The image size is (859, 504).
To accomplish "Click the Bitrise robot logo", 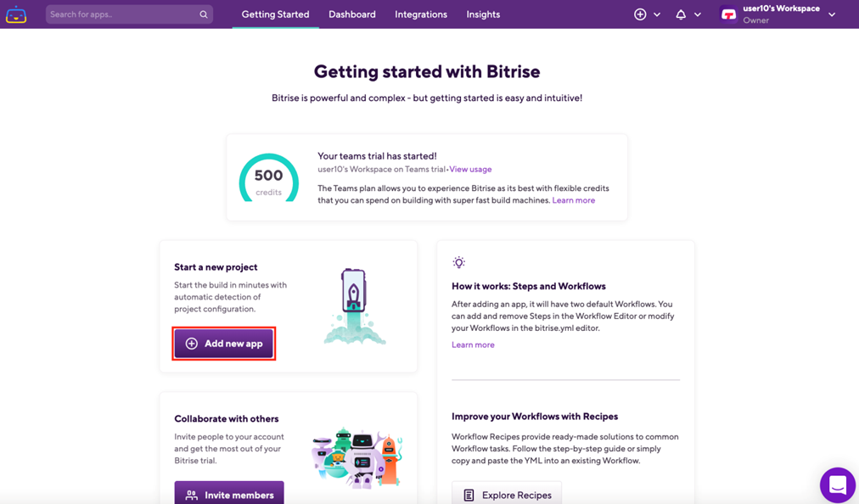I will [x=16, y=14].
